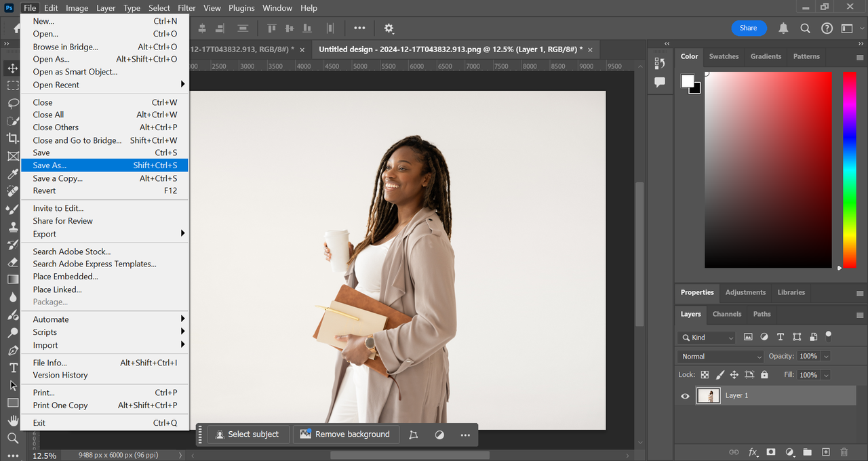Toggle Layer 1 visibility eye
The width and height of the screenshot is (868, 461).
pos(685,396)
